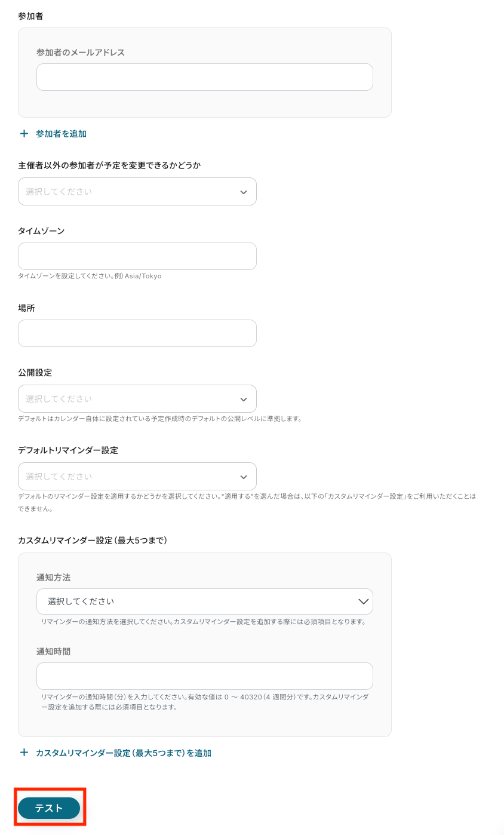Open the 公開設定 dropdown
Viewport: 504px width, 835px height.
[x=137, y=398]
